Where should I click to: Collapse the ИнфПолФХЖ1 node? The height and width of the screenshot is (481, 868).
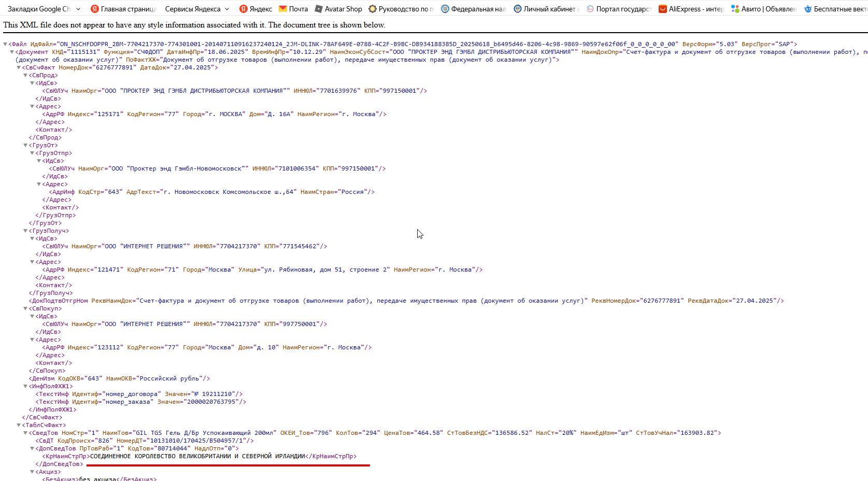pos(25,387)
